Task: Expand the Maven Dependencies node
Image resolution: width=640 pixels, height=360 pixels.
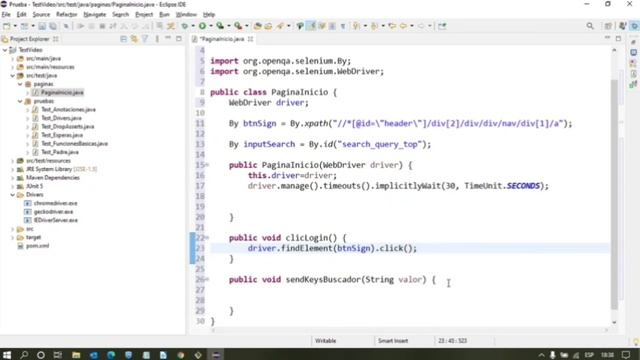Action: 12,178
